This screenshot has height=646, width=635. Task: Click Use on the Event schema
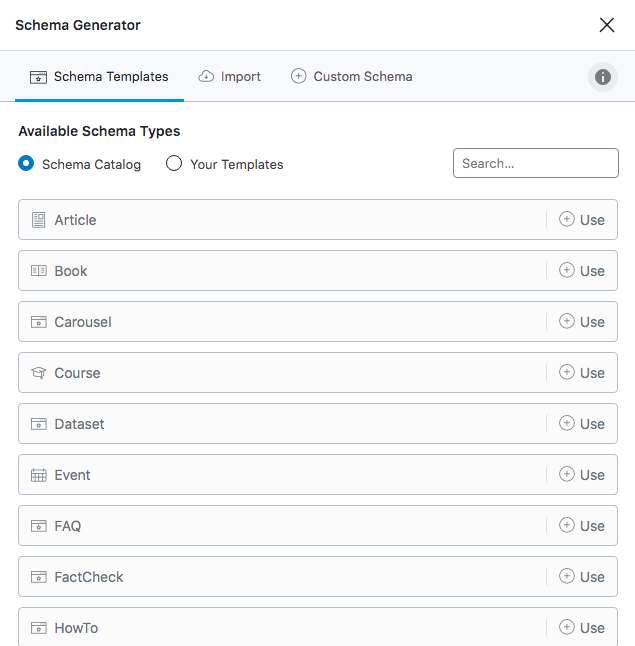pyautogui.click(x=582, y=475)
